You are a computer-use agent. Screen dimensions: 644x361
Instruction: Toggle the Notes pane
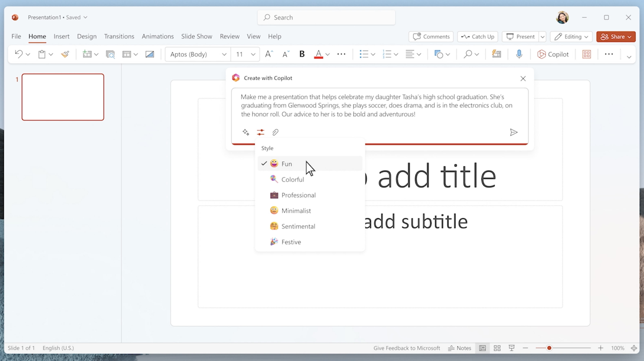point(459,348)
